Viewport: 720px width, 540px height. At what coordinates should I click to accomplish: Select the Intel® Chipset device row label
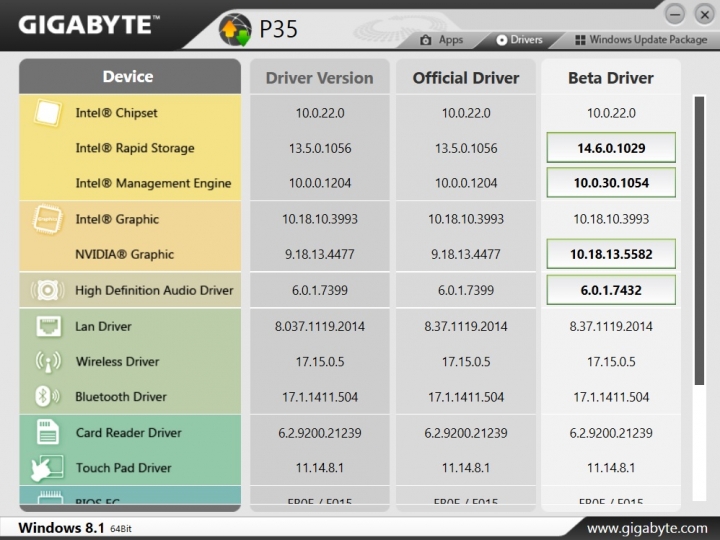coord(116,113)
